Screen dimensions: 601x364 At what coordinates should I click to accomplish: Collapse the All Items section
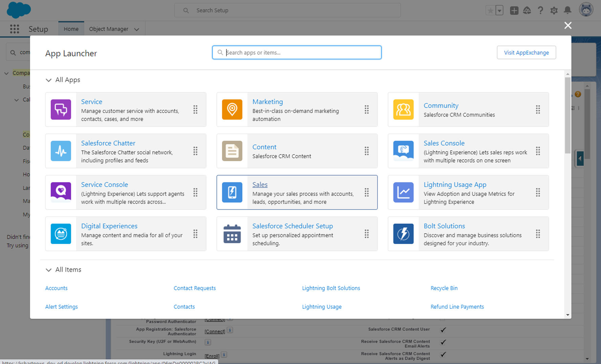click(48, 270)
